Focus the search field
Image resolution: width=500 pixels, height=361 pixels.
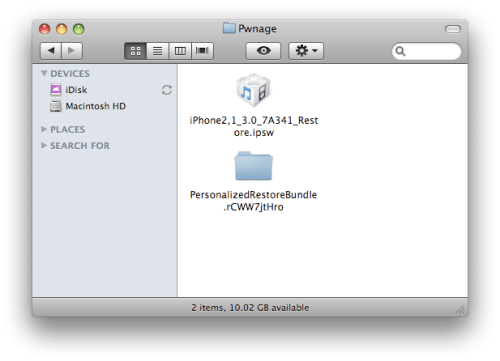(426, 51)
